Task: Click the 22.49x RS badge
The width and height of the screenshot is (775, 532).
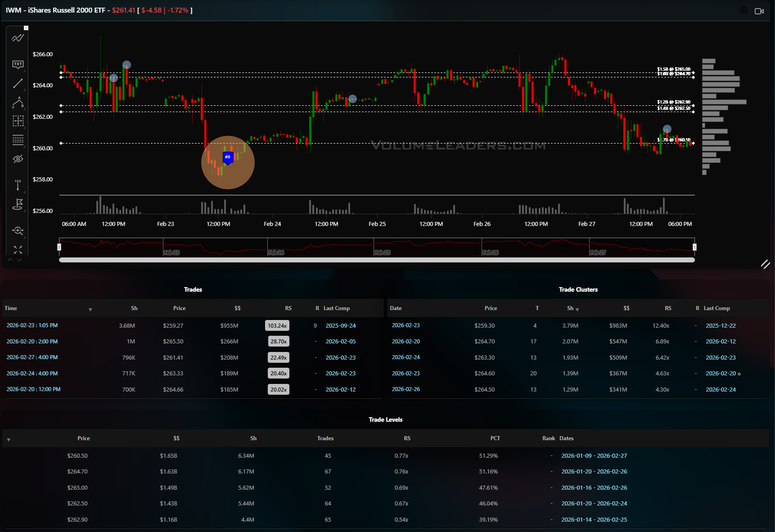Action: [x=279, y=358]
